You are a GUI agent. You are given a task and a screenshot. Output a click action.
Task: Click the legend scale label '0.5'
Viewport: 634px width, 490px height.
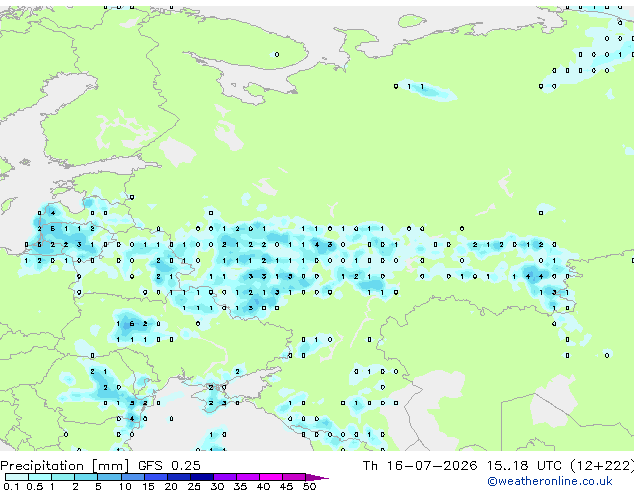click(x=34, y=486)
